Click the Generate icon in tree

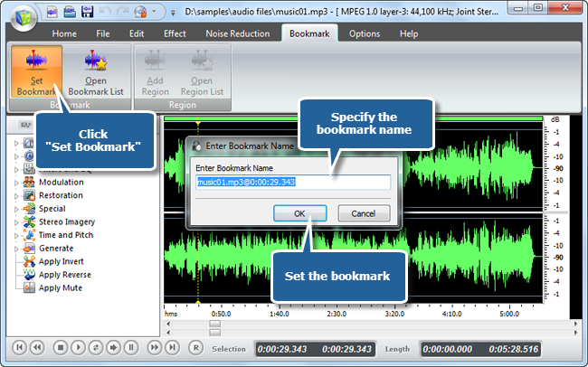29,249
